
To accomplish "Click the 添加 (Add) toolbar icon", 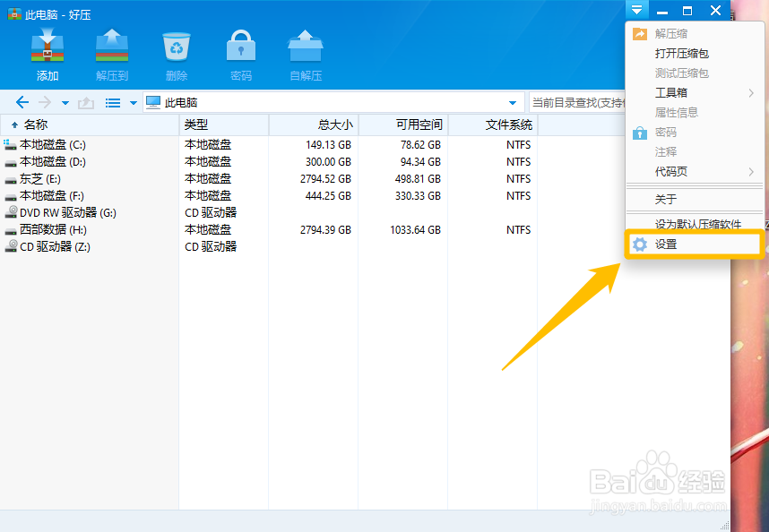I will [48, 46].
